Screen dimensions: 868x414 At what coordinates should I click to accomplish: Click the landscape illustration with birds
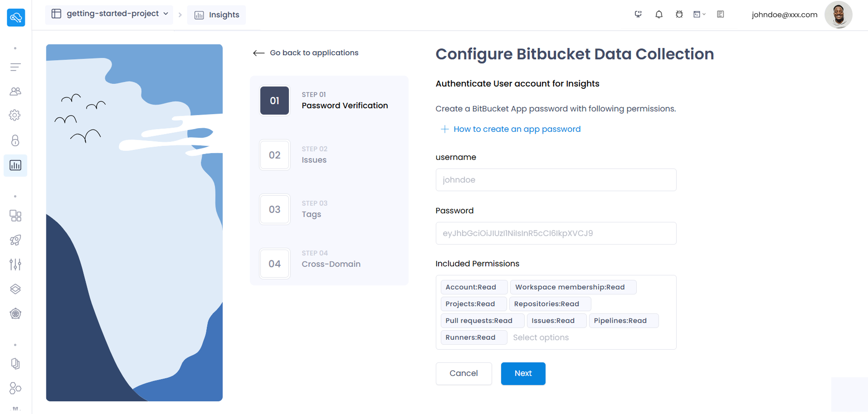click(x=134, y=223)
